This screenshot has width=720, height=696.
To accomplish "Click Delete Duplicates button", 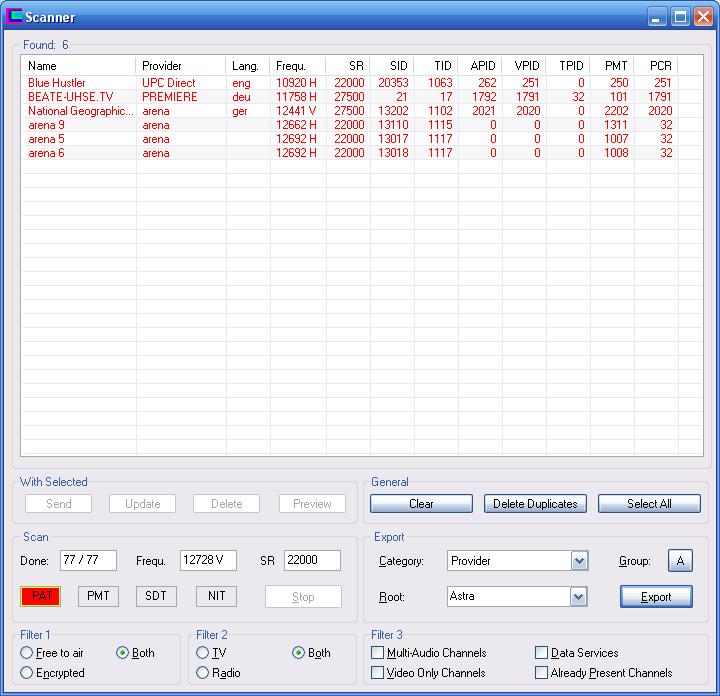I will click(535, 504).
